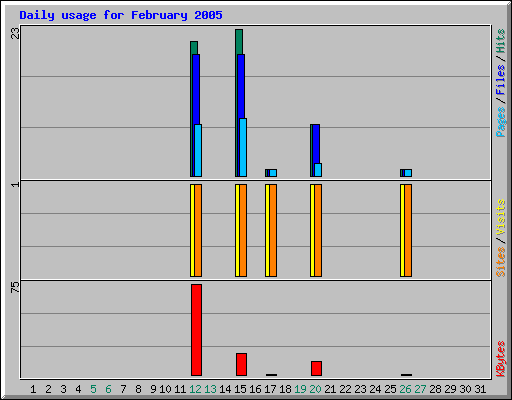Viewport: 512px width, 400px height.
Task: Click the yellow Visits bar for day 12
Action: coord(192,230)
